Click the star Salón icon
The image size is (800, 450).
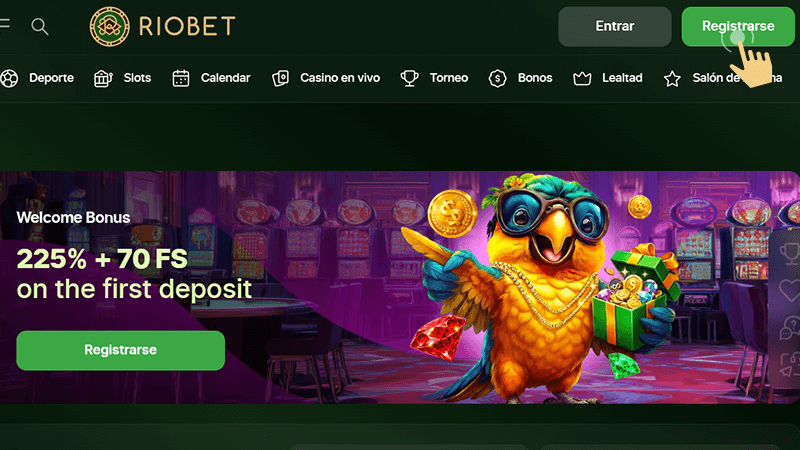[x=672, y=79]
